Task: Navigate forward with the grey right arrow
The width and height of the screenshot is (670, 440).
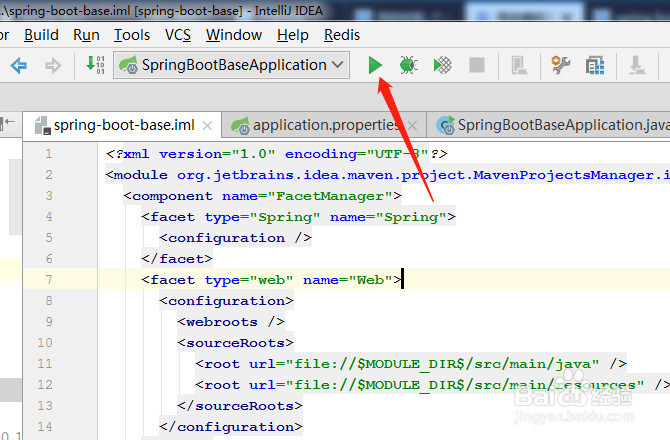Action: (x=53, y=65)
